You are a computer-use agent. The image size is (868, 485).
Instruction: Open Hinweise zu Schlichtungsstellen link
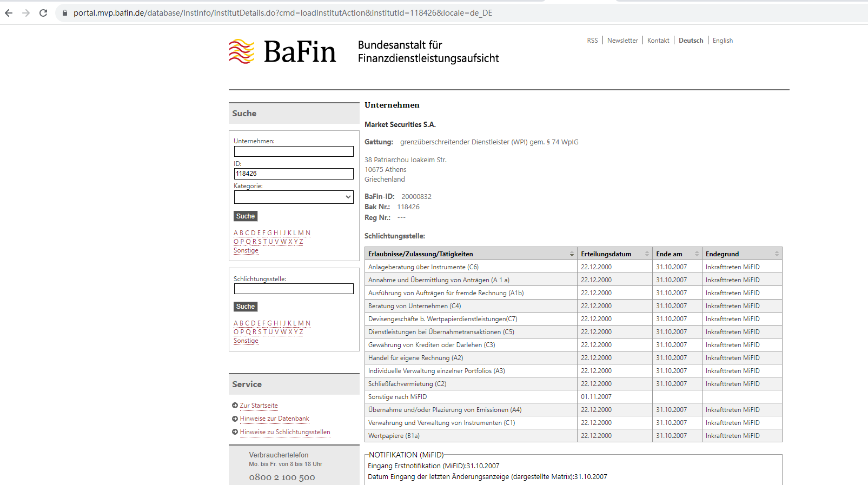(x=284, y=432)
